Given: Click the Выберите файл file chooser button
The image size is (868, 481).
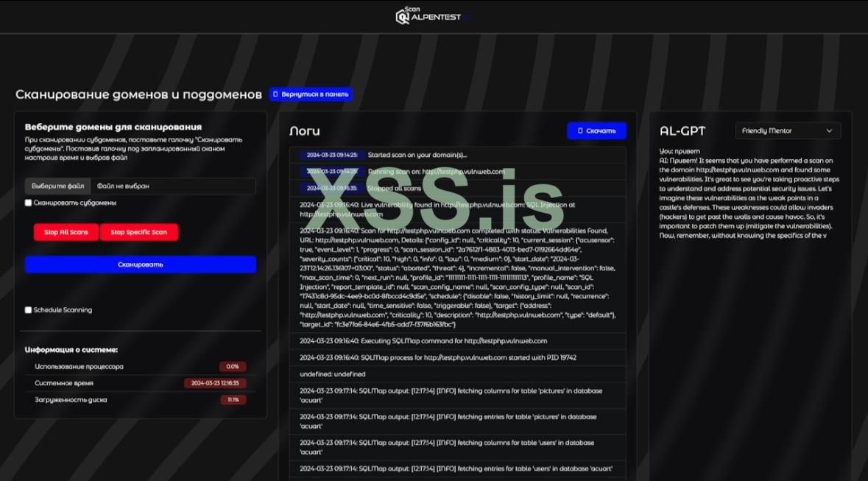Looking at the screenshot, I should click(57, 186).
